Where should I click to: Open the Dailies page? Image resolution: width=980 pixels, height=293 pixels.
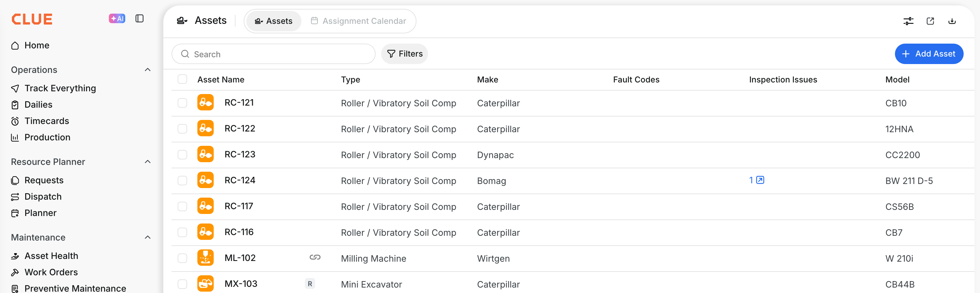[x=32, y=105]
